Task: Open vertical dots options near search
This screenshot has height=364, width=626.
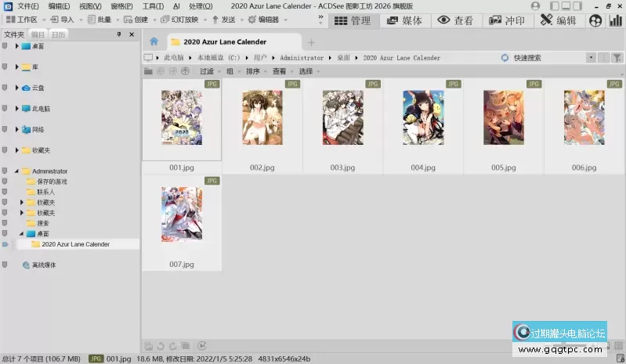Action: (x=603, y=58)
